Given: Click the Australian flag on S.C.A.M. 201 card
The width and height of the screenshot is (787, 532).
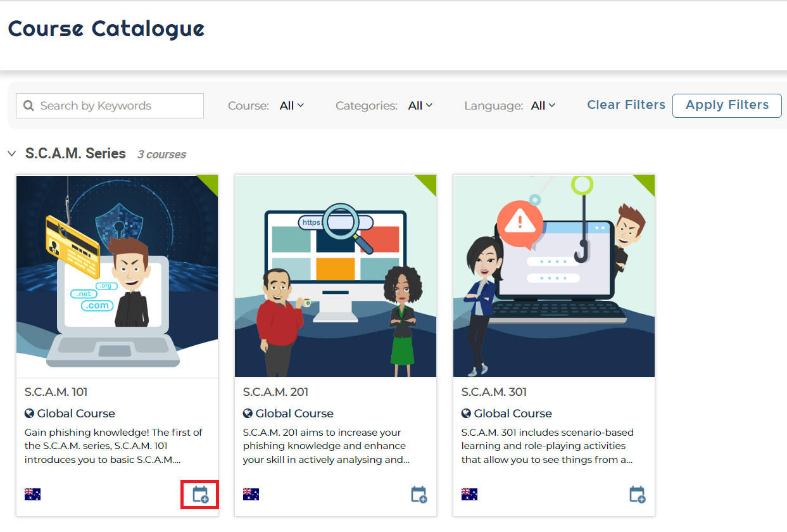Looking at the screenshot, I should point(251,494).
